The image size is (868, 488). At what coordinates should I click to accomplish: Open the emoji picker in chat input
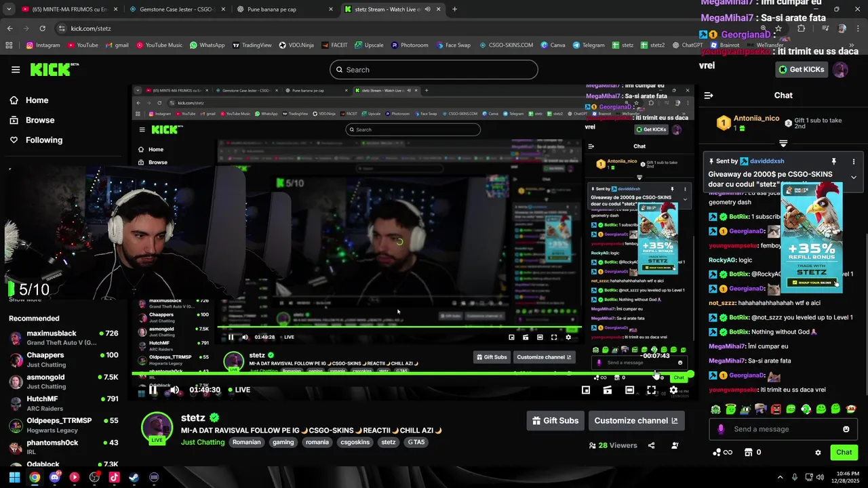point(846,429)
